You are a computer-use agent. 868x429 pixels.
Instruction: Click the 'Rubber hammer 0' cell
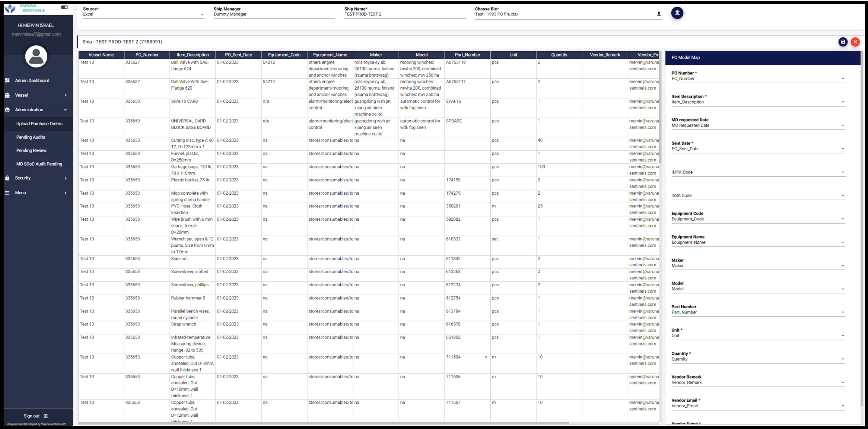[x=193, y=301]
